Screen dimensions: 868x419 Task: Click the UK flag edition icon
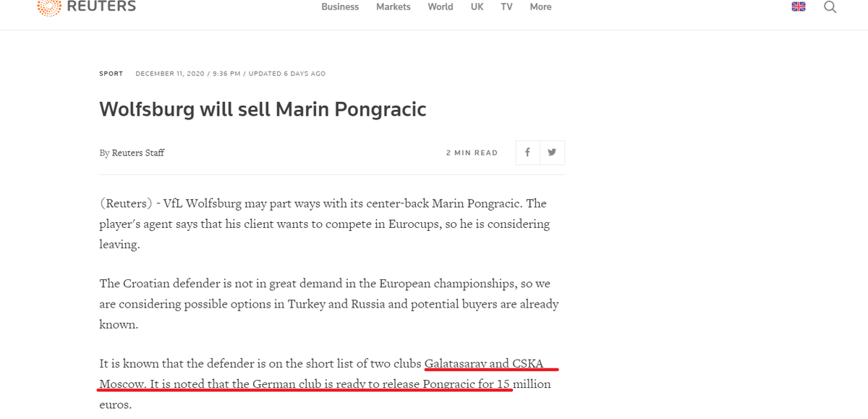click(799, 7)
